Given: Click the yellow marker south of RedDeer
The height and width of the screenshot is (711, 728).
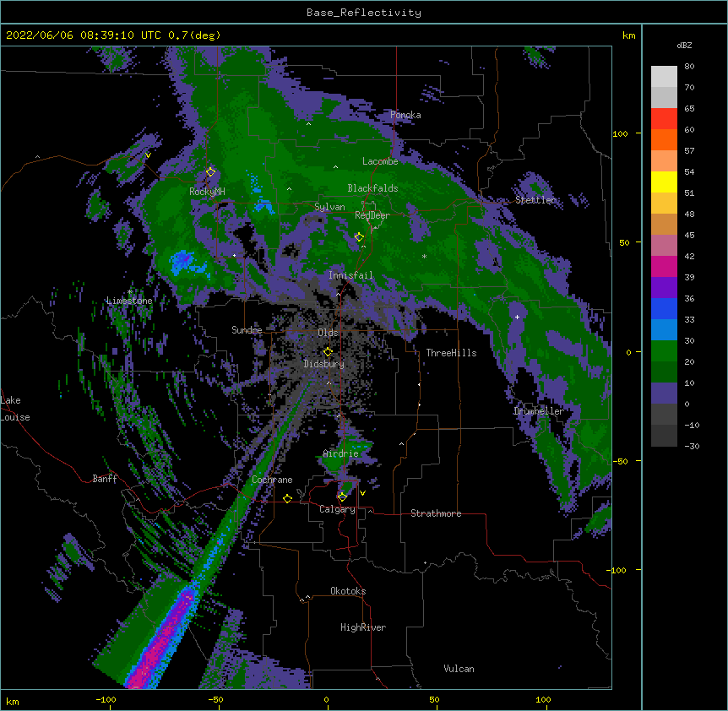Looking at the screenshot, I should (x=359, y=237).
